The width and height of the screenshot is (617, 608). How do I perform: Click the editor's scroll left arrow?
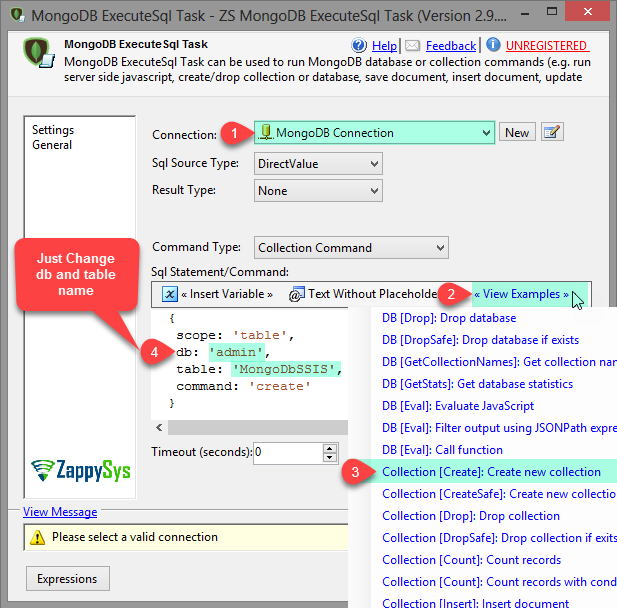tap(159, 427)
